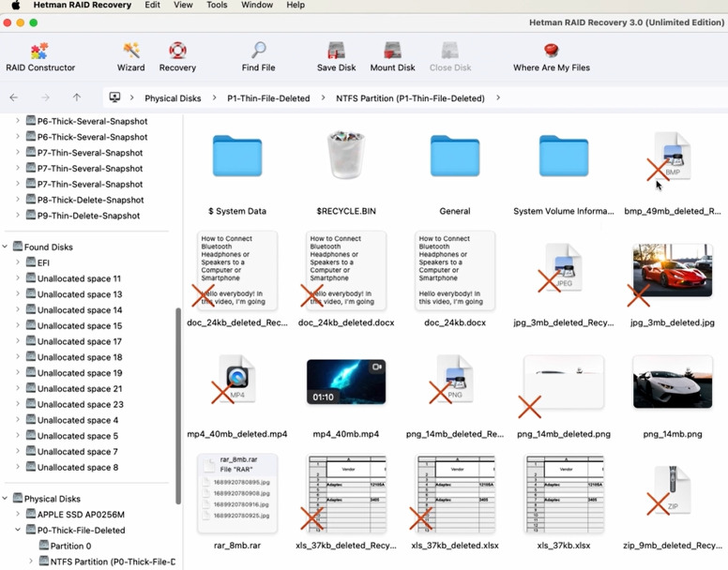Collapse the P0-Thick-File-Deleted node
The image size is (728, 570).
tap(18, 530)
